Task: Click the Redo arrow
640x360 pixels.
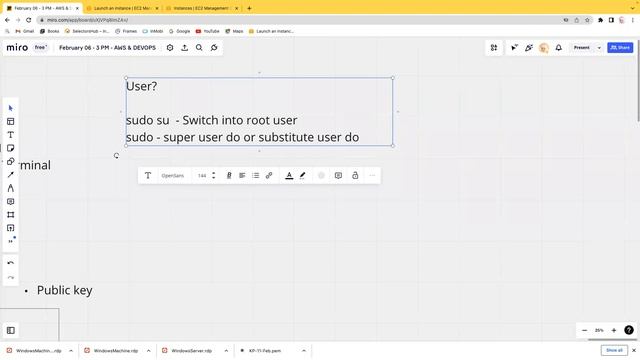Action: (11, 277)
